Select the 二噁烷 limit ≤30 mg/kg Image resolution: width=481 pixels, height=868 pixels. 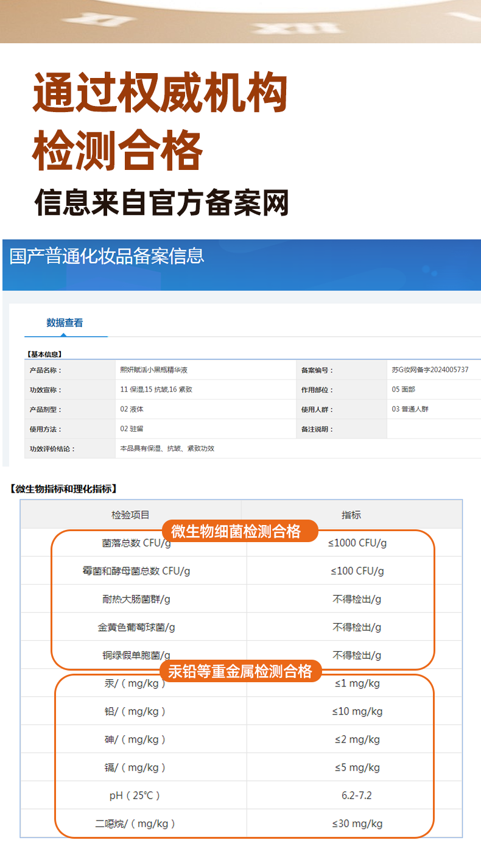[x=357, y=824]
